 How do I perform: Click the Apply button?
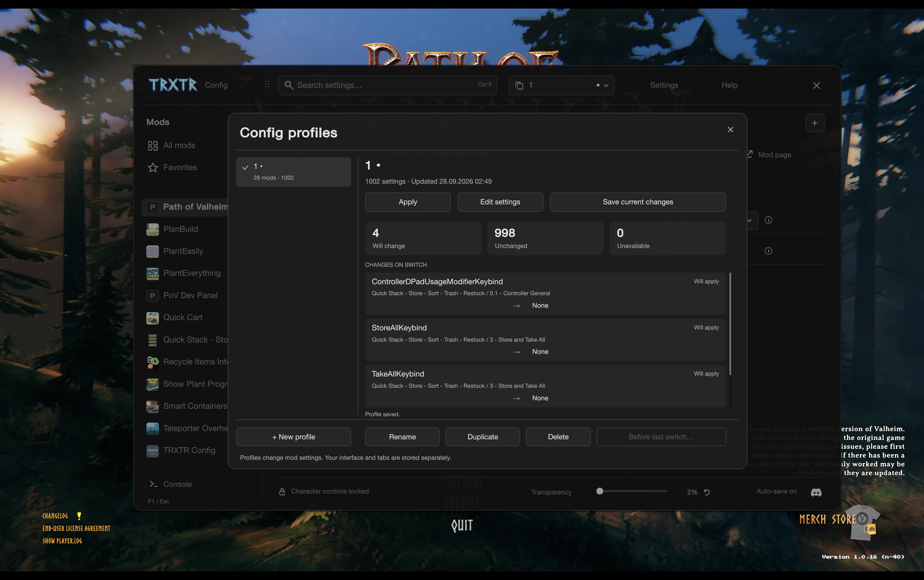408,202
